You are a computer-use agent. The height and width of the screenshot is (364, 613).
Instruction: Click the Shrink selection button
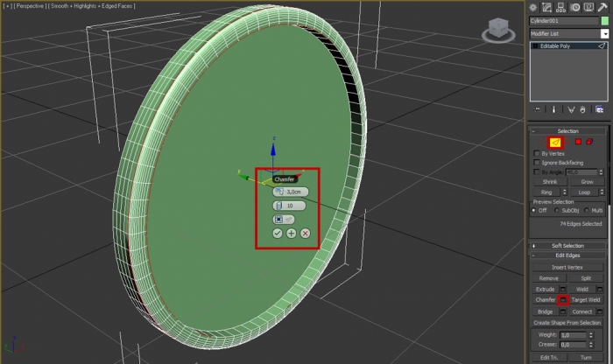[550, 182]
